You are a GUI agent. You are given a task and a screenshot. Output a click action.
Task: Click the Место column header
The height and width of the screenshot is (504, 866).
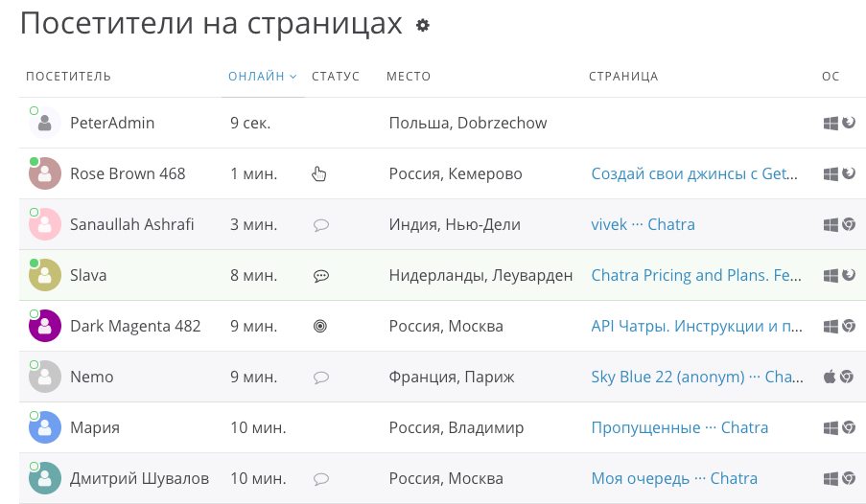409,77
